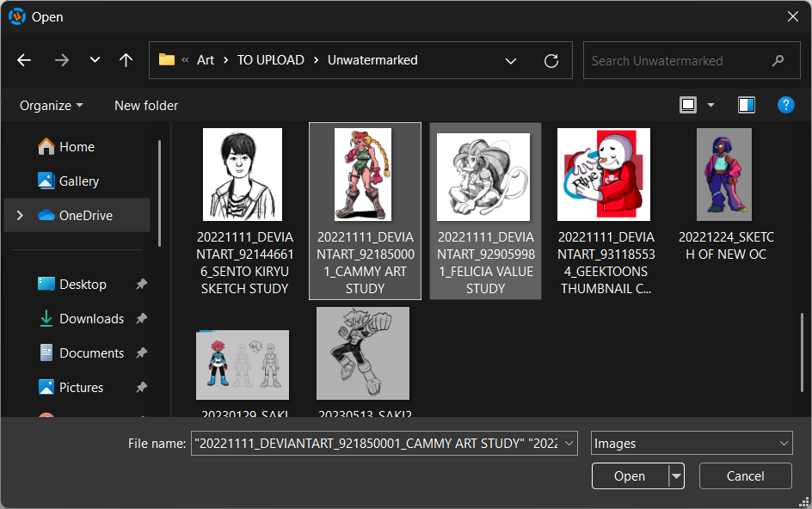
Task: Toggle the preview pane
Action: [x=747, y=105]
